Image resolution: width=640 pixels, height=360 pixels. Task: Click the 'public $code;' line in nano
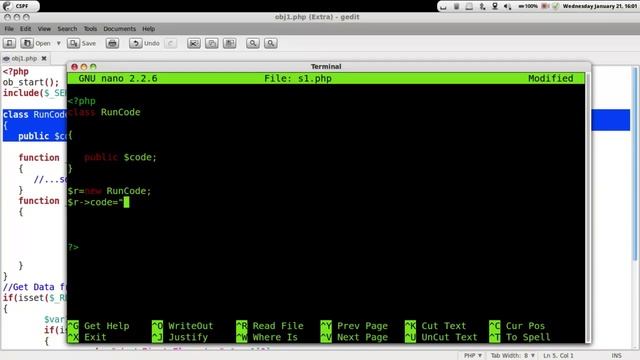tap(120, 157)
